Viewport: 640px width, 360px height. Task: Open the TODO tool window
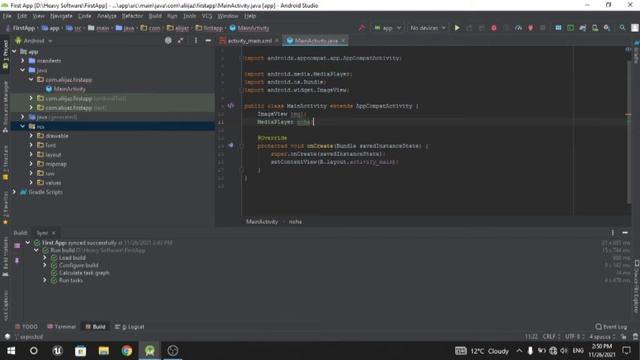pyautogui.click(x=26, y=327)
